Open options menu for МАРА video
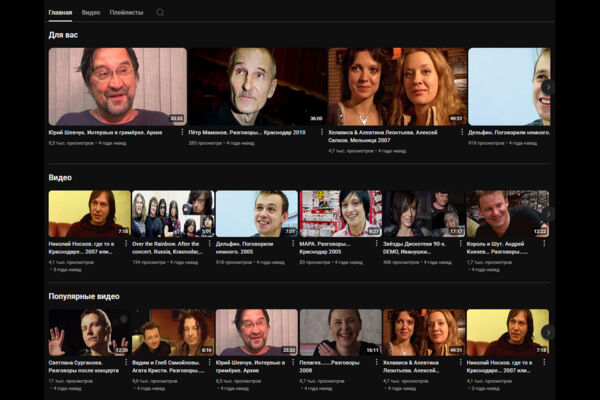This screenshot has width=600, height=400. pos(377,243)
